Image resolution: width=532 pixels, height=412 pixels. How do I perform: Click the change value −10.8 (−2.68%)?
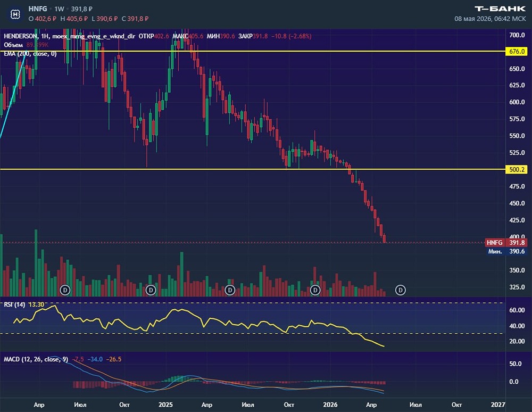click(x=292, y=36)
